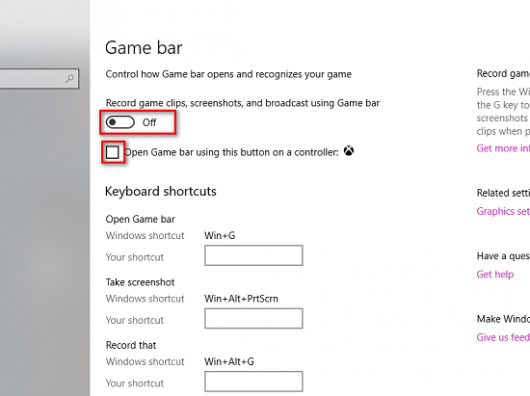Click the search magnifier icon
This screenshot has height=396, width=530.
pos(70,78)
